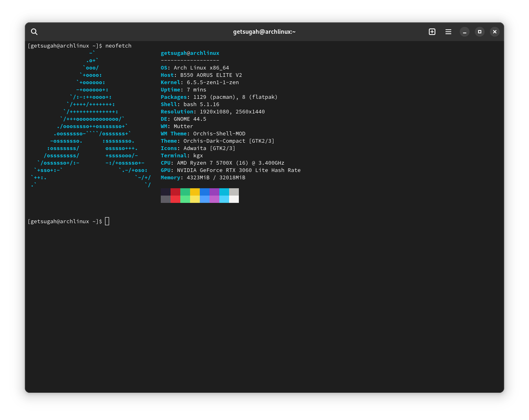529x420 pixels.
Task: Click the Resolution: 1920x1080, 2560x1440 line
Action: tap(213, 112)
